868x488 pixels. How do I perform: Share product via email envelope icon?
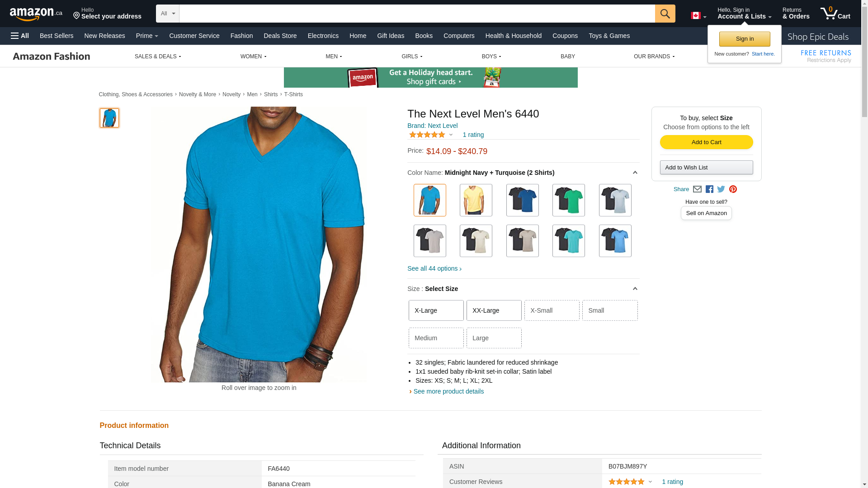tap(697, 189)
